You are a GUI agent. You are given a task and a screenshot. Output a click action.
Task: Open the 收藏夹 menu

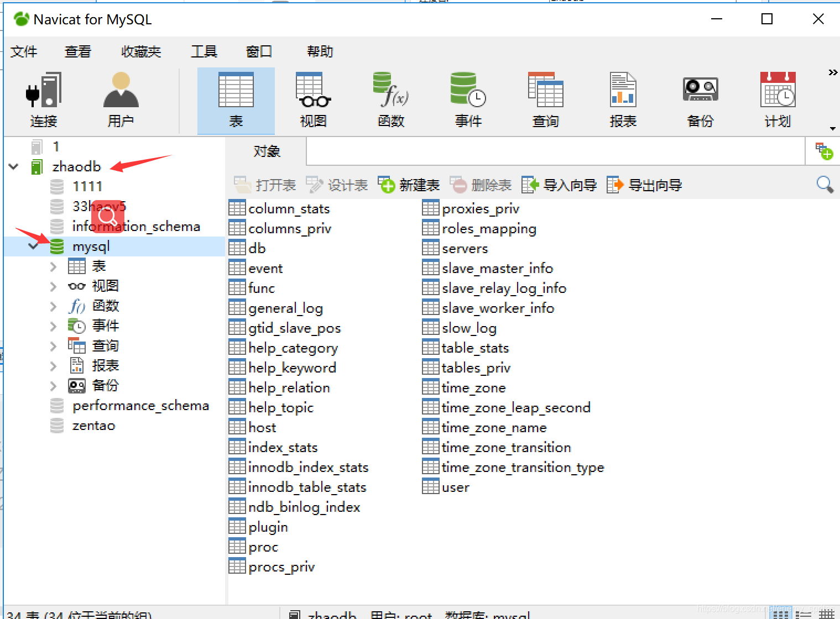coord(141,51)
